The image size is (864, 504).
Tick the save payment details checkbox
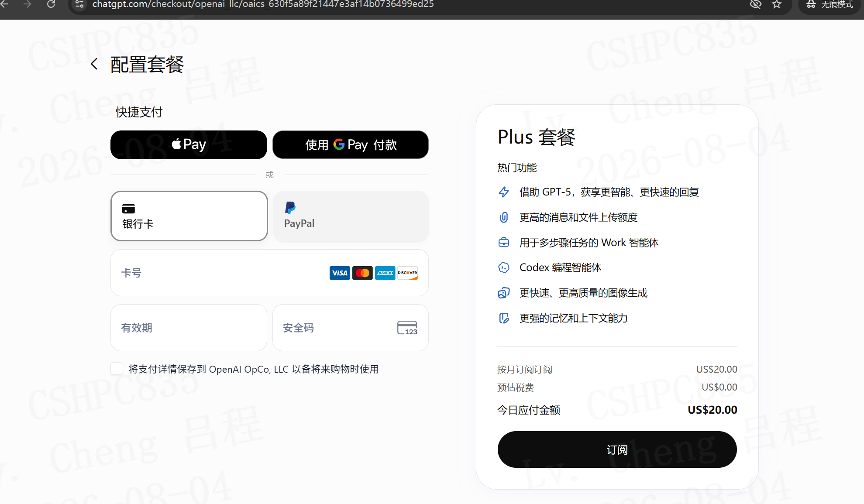point(117,369)
